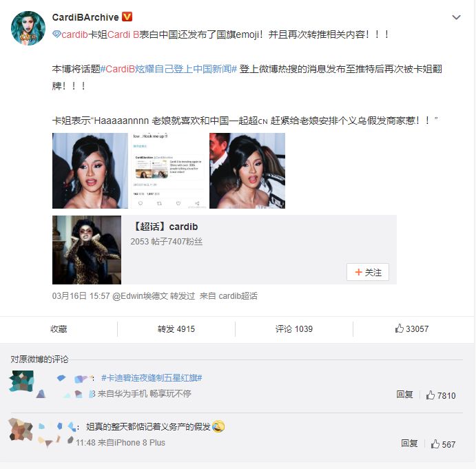Reply to the 义乌假发 comment

(x=409, y=444)
